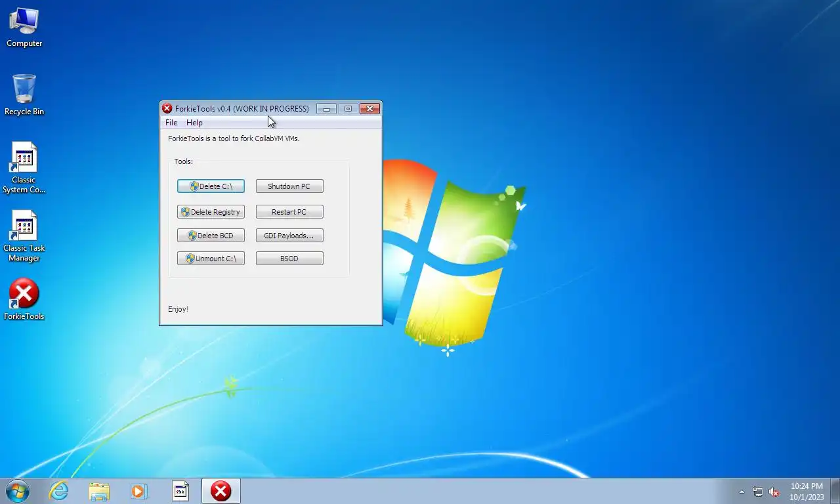Click the Delete C:\ button

(211, 186)
